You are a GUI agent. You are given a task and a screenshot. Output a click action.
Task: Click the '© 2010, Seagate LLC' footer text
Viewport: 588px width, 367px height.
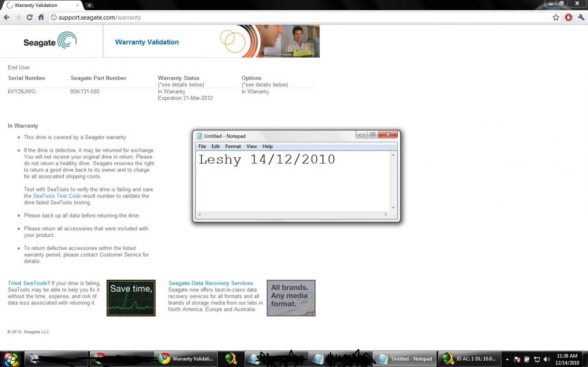tap(28, 332)
